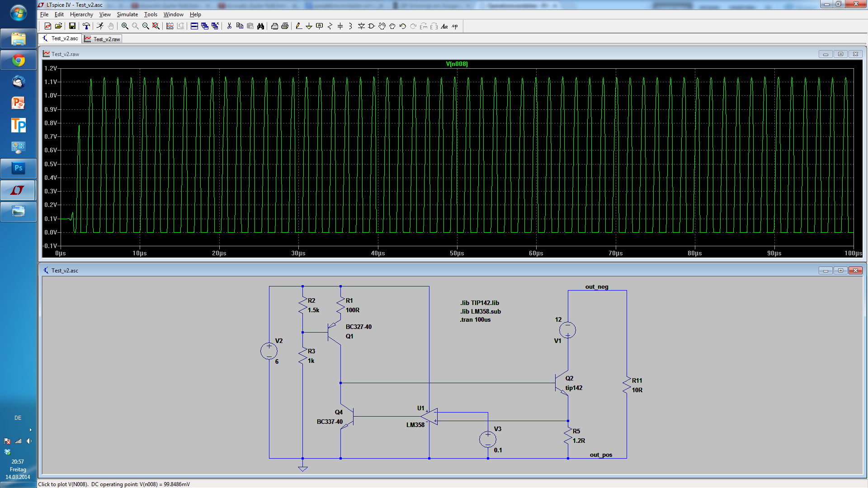Place a Diode component
This screenshot has height=488, width=868.
[361, 26]
